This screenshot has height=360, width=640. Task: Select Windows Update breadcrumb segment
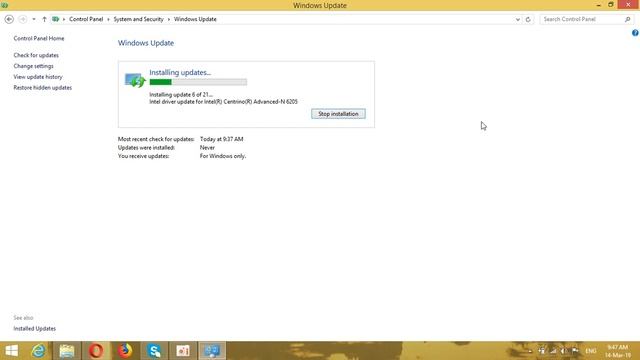coord(195,19)
